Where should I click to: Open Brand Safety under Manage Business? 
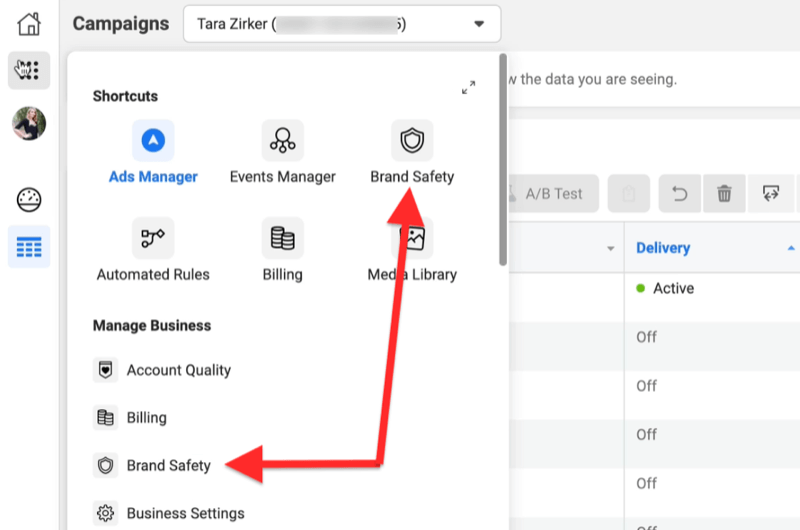(x=152, y=465)
